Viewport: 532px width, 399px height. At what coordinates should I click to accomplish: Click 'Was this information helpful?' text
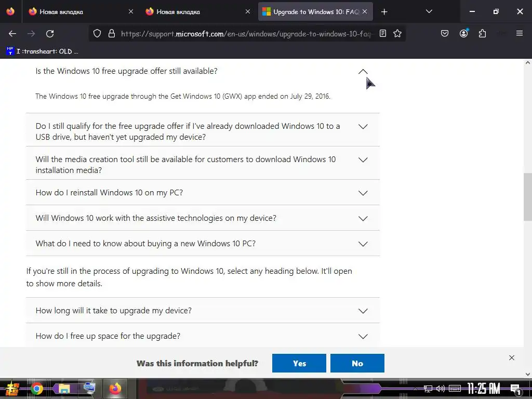(x=197, y=363)
